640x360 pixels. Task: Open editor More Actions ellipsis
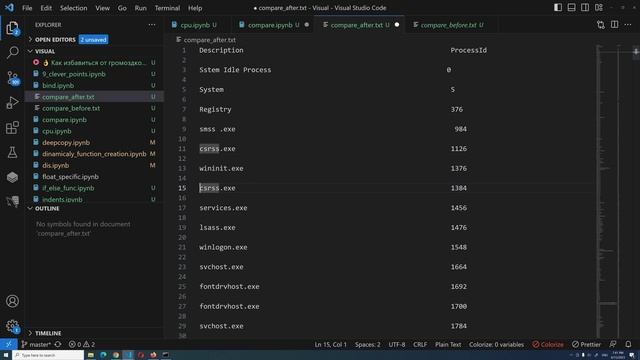628,25
